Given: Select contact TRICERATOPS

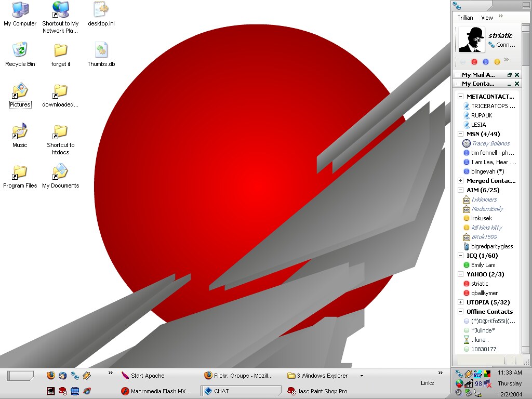Looking at the screenshot, I should [x=489, y=106].
